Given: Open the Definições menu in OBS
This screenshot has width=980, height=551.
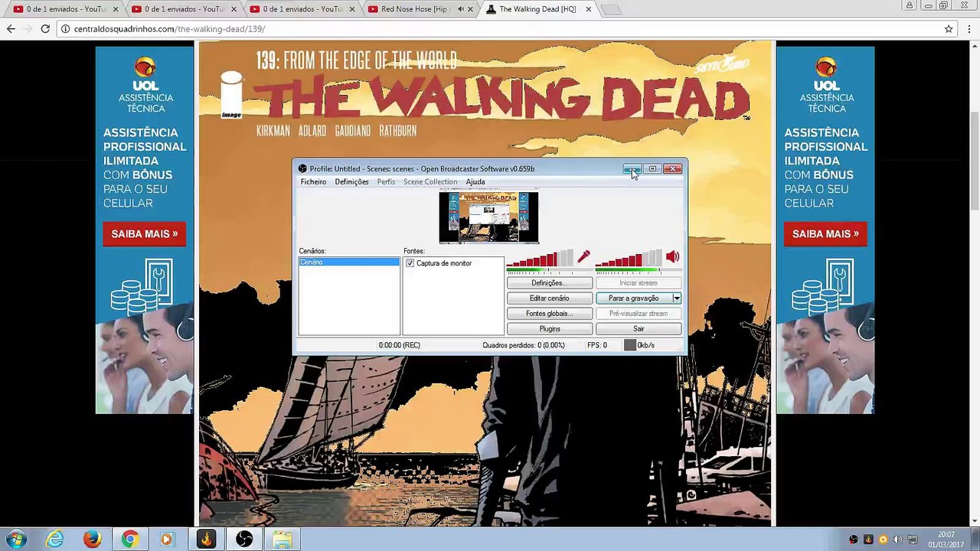Looking at the screenshot, I should pyautogui.click(x=351, y=182).
